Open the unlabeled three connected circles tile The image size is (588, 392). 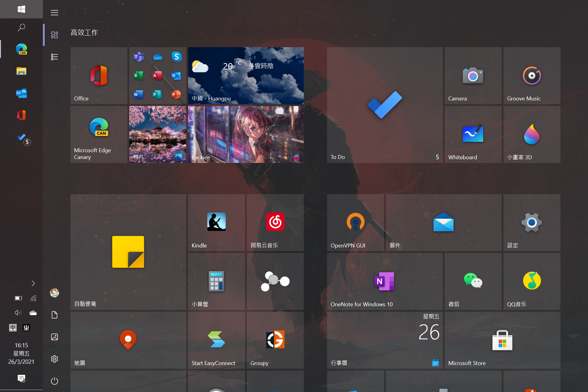(x=275, y=281)
